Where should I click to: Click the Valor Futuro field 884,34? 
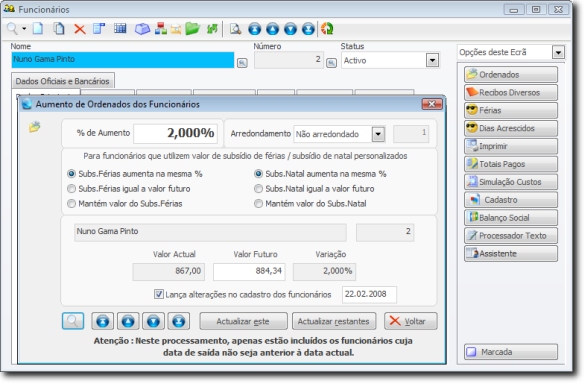coord(249,271)
